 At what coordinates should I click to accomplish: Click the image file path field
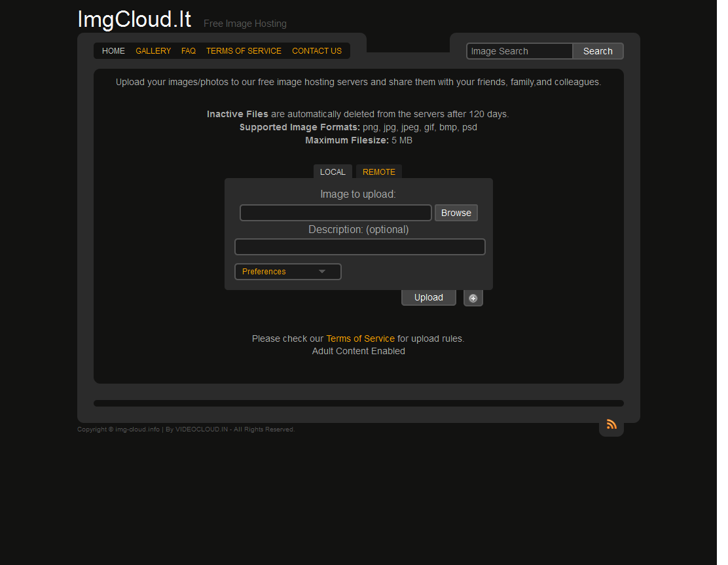point(336,213)
